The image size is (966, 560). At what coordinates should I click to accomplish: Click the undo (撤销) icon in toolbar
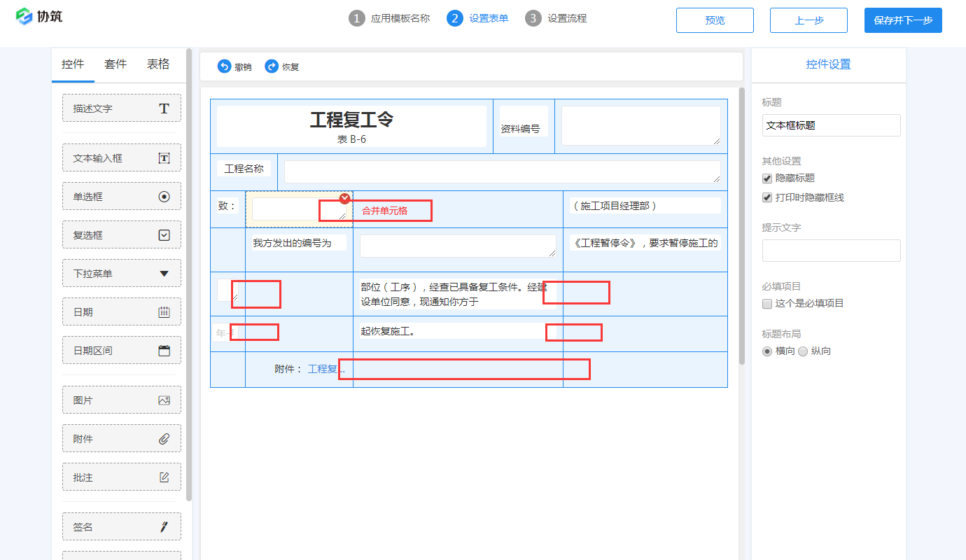tap(224, 66)
